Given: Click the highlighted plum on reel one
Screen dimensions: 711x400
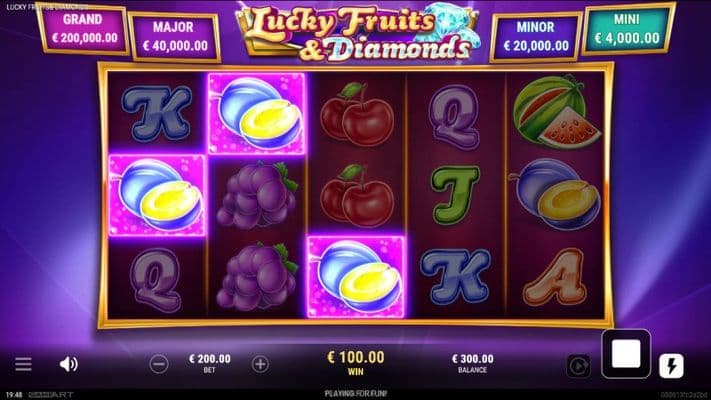Looking at the screenshot, I should click(157, 195).
